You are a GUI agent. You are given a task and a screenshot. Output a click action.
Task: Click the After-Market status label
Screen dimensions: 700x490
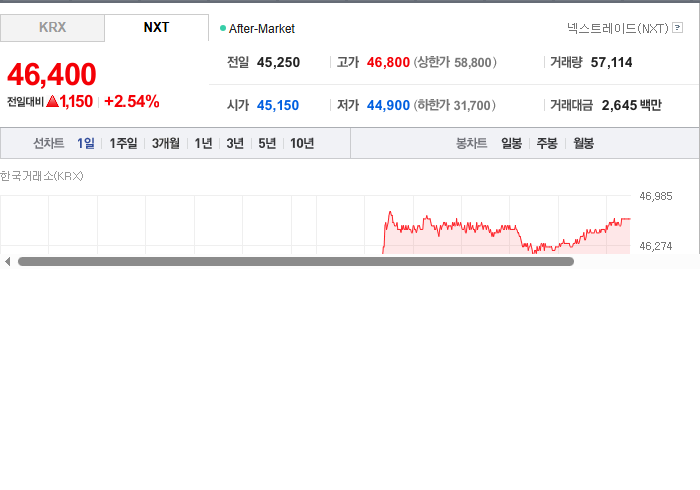click(x=262, y=29)
